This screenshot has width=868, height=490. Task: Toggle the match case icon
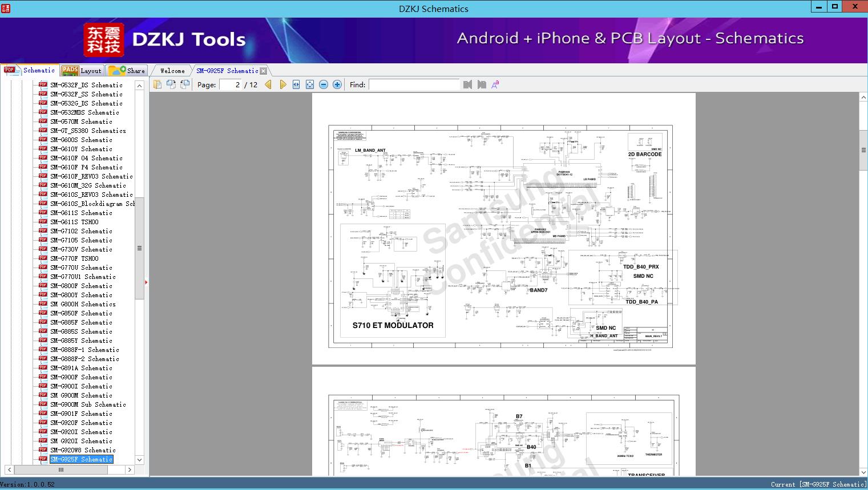click(x=495, y=84)
